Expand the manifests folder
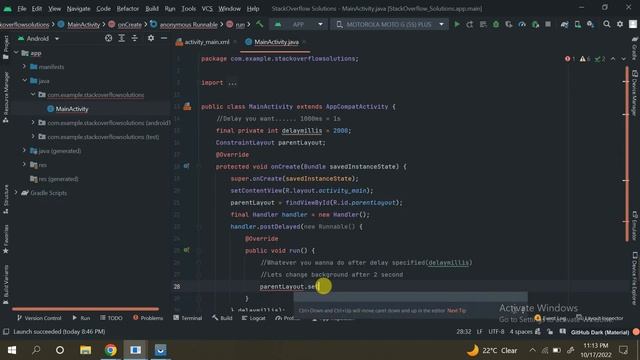This screenshot has height=360, width=640. coord(24,66)
